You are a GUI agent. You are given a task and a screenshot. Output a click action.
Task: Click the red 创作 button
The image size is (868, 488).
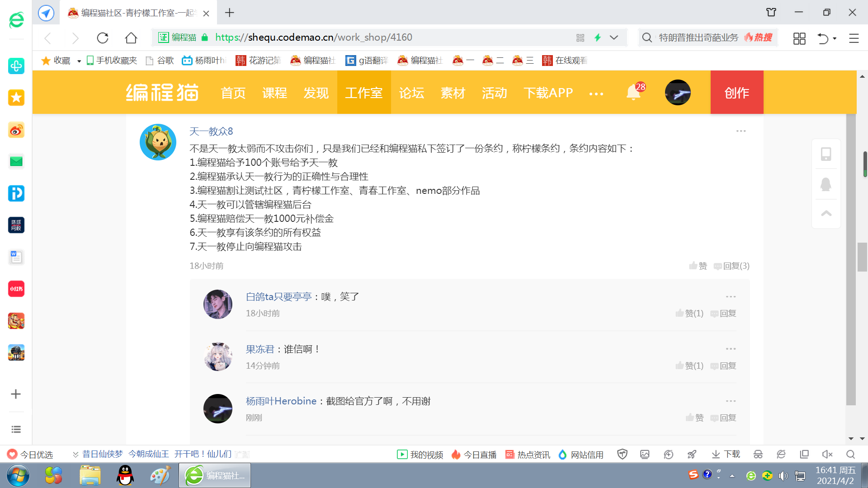(737, 92)
